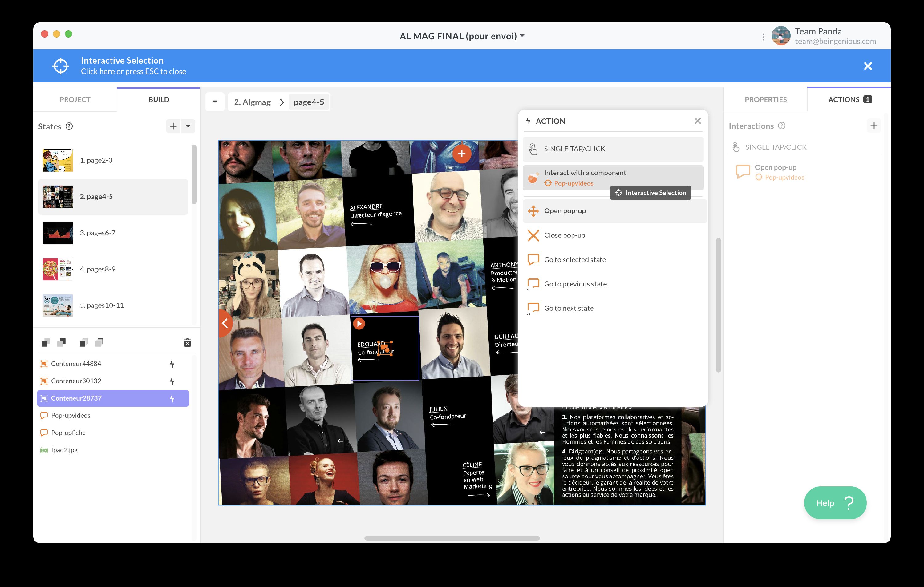
Task: Dismiss the ACTION popup with its X
Action: tap(698, 121)
